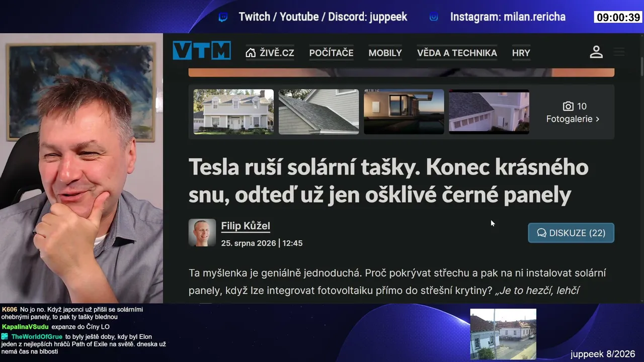The image size is (644, 362).
Task: Click the Twitch icon in top banner
Action: (223, 17)
